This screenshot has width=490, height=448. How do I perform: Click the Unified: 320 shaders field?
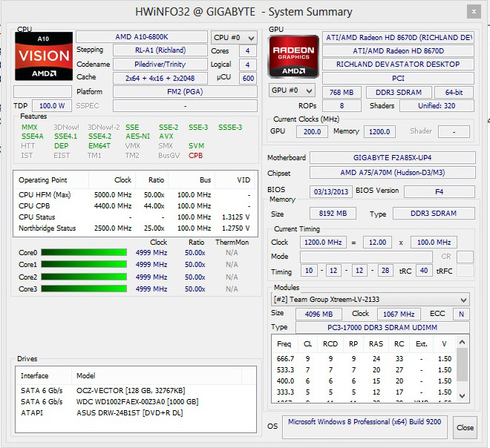pyautogui.click(x=437, y=106)
